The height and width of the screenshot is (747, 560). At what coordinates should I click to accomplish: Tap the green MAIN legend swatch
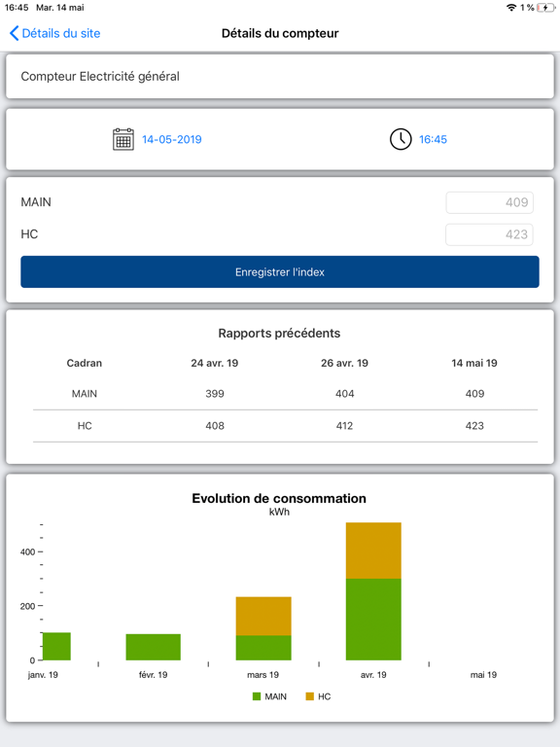(x=257, y=696)
